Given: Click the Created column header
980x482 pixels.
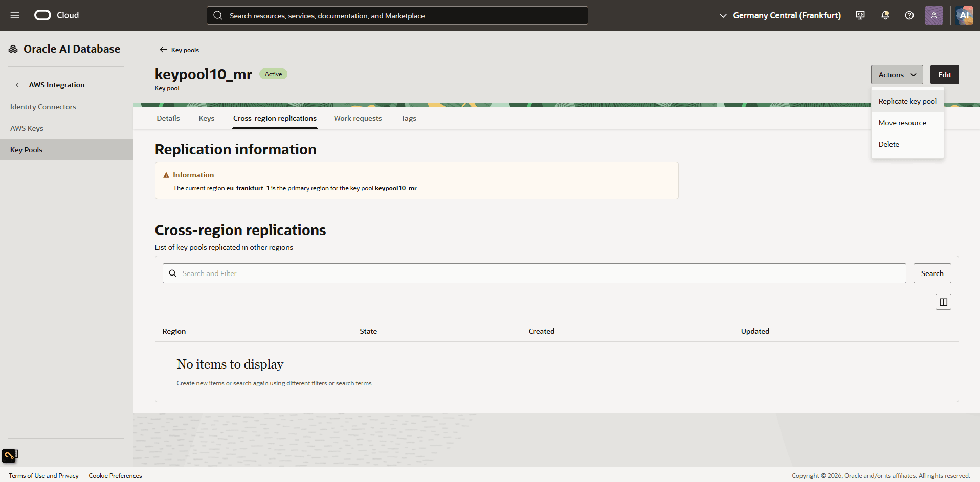Looking at the screenshot, I should click(x=542, y=331).
